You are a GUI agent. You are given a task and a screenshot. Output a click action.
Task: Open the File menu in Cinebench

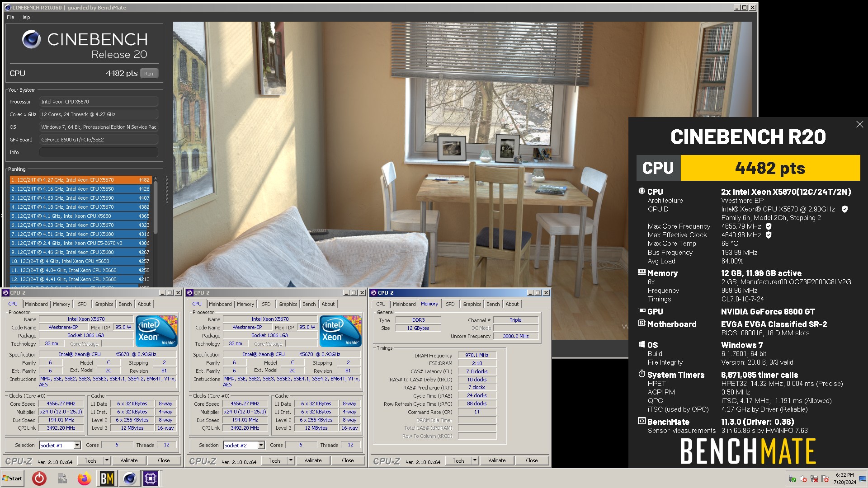10,17
